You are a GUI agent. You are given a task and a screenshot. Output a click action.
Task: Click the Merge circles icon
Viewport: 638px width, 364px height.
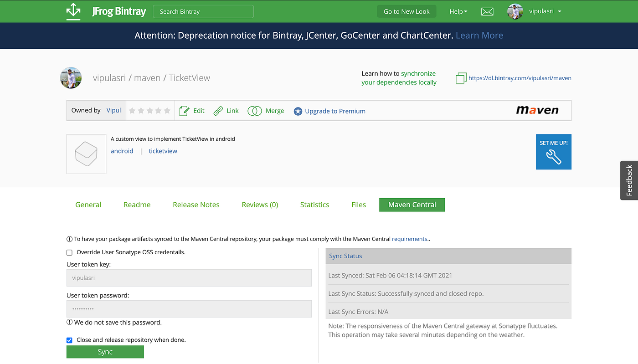254,111
